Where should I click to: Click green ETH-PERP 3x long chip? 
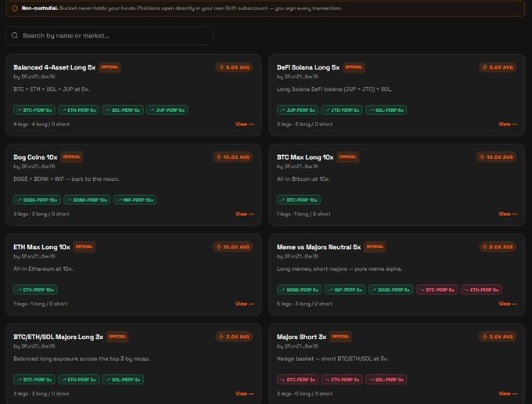(x=79, y=380)
